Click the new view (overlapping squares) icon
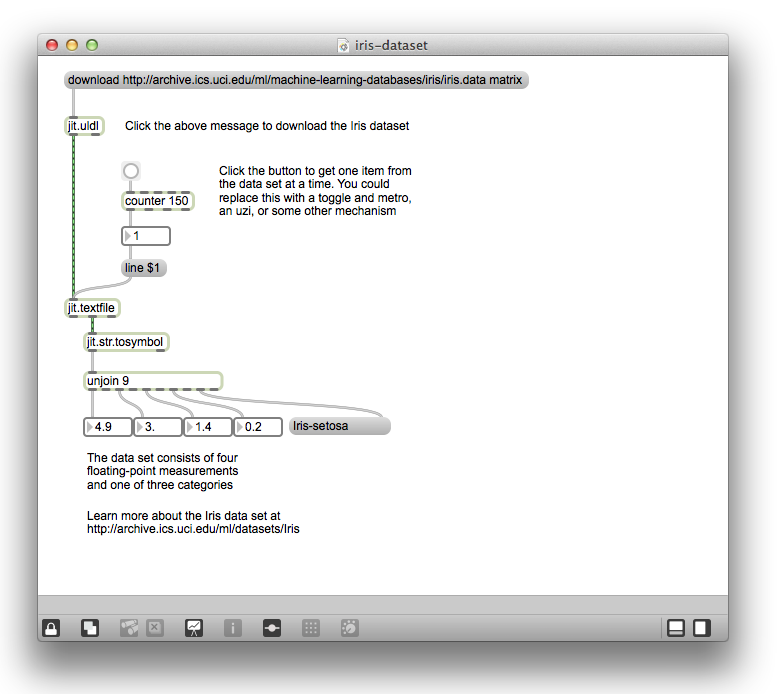This screenshot has width=782, height=694. (90, 628)
